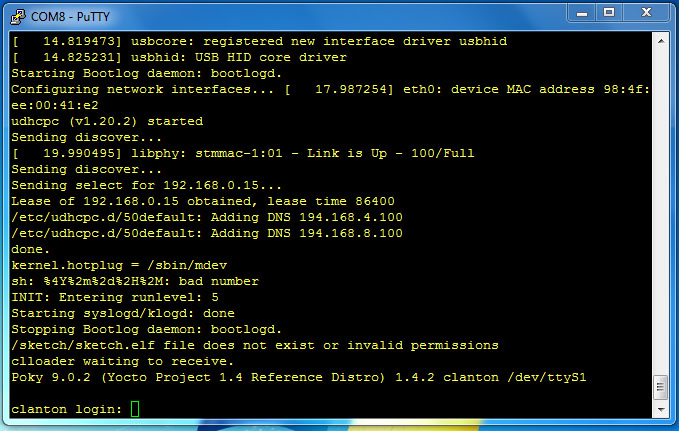The height and width of the screenshot is (431, 679).
Task: Click the "Adding DNS 194.168.4.100" line
Action: [x=206, y=217]
